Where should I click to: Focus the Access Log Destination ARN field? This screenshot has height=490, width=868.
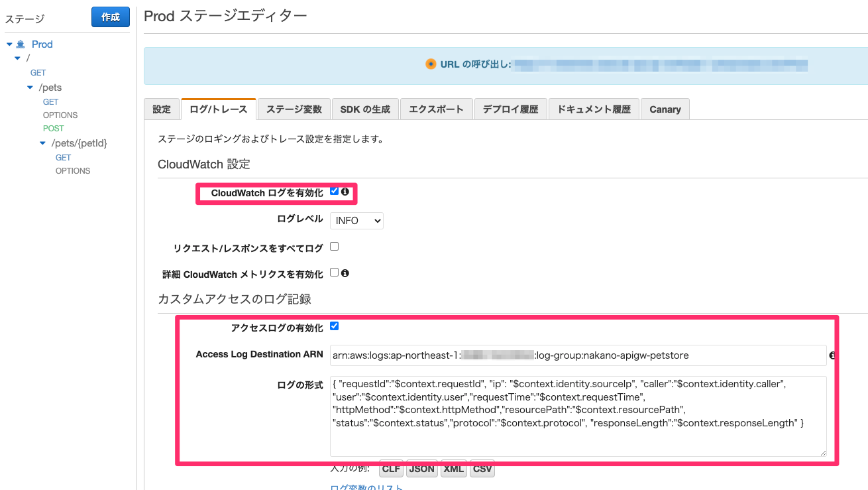[x=578, y=355]
